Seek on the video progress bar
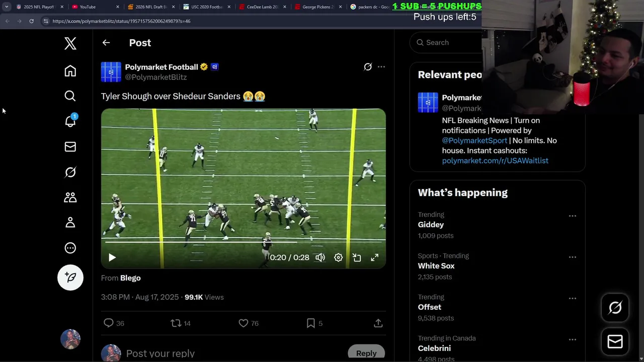The width and height of the screenshot is (644, 362). (244, 242)
